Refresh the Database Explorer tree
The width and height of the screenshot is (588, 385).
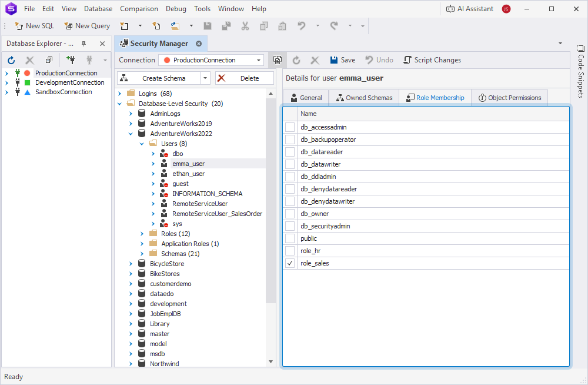pos(11,60)
